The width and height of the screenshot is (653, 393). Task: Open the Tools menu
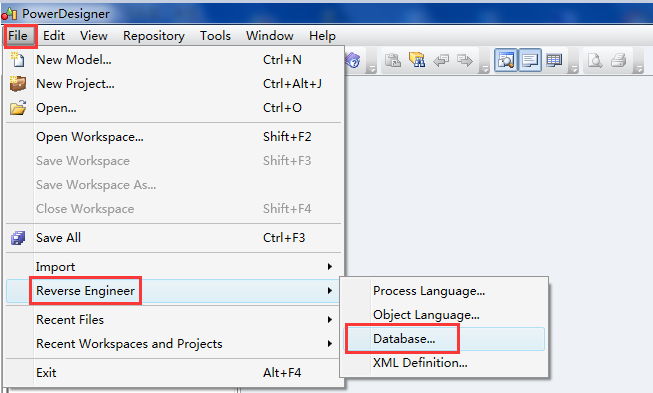215,36
